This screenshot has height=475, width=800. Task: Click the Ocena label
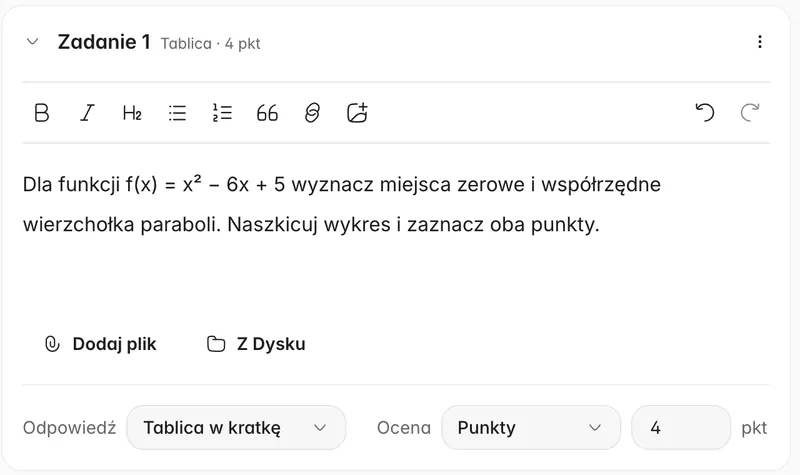404,428
